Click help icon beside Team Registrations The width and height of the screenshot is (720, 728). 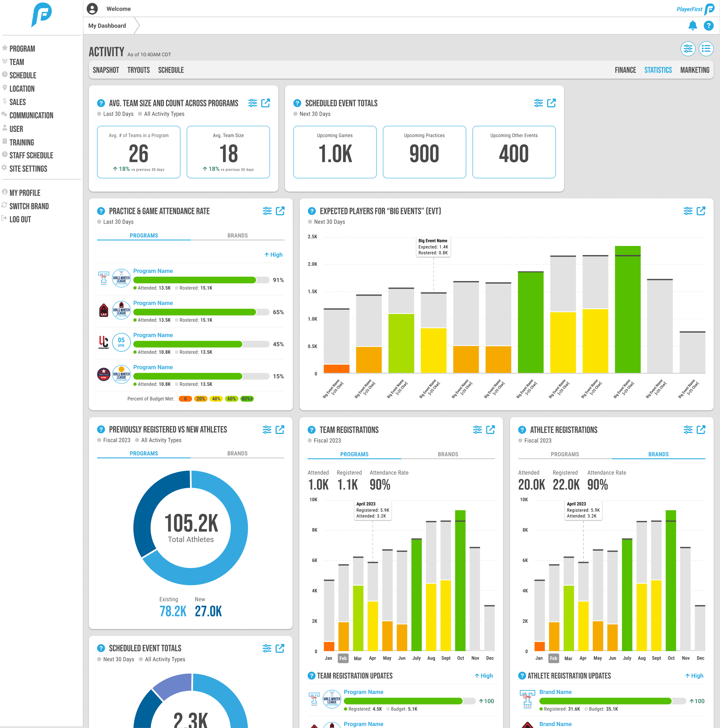(x=311, y=430)
